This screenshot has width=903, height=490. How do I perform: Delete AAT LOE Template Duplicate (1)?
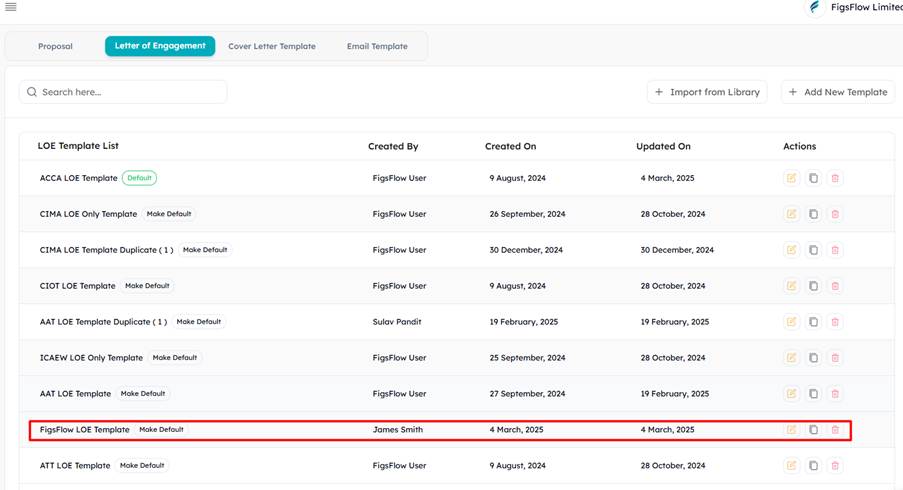(835, 322)
